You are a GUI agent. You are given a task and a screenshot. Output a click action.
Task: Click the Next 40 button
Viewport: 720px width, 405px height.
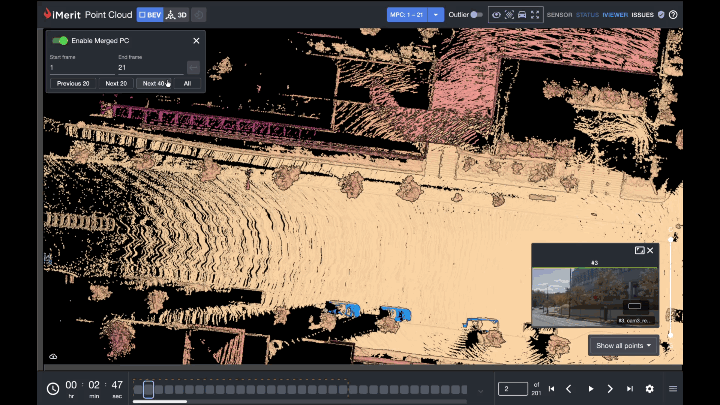pos(154,84)
